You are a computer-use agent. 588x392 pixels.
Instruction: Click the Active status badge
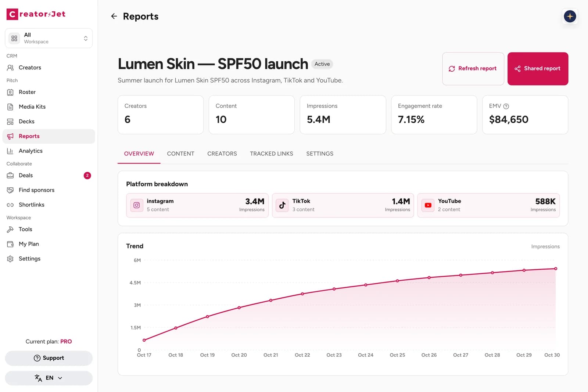tap(322, 64)
